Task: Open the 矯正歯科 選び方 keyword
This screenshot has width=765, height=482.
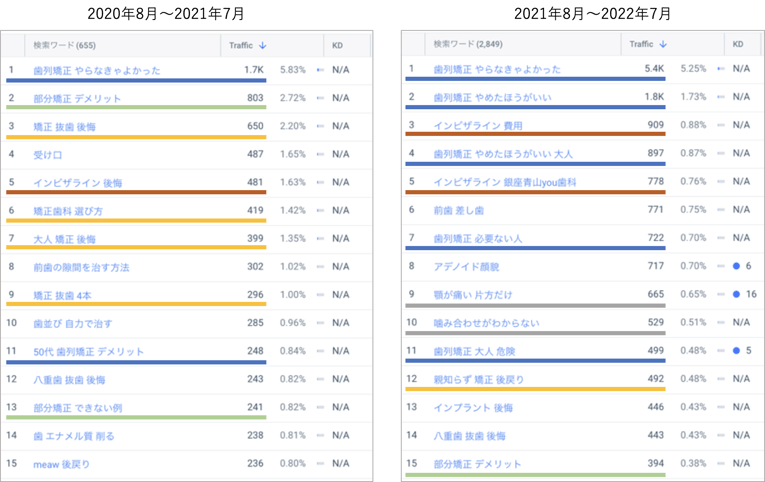Action: 68,211
